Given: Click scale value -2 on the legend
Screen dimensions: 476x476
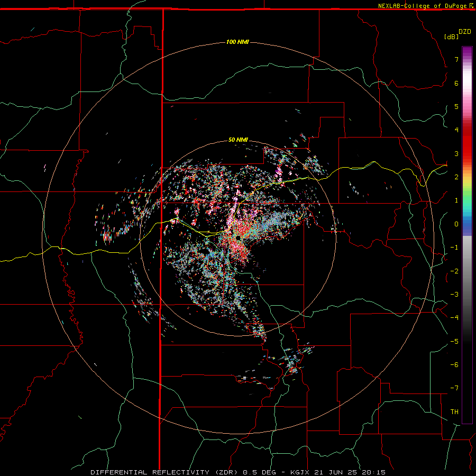Looking at the screenshot, I should (x=454, y=271).
